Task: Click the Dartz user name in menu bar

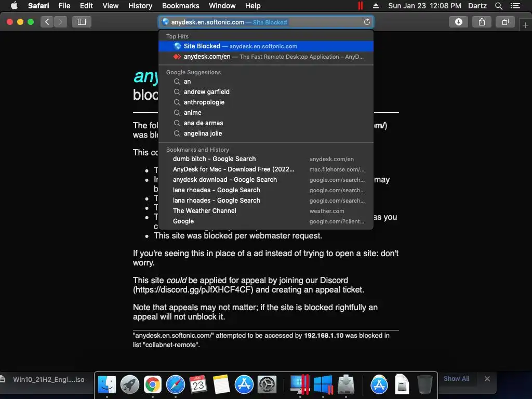Action: [477, 6]
